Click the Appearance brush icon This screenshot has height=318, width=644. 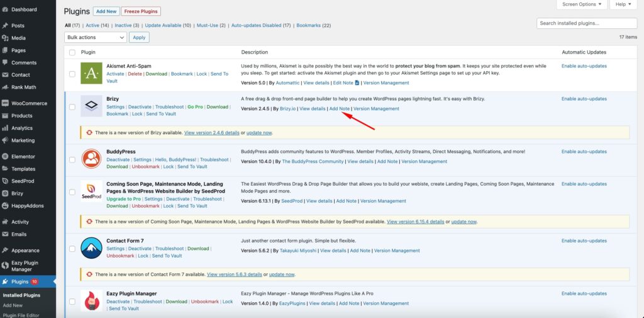(5, 250)
